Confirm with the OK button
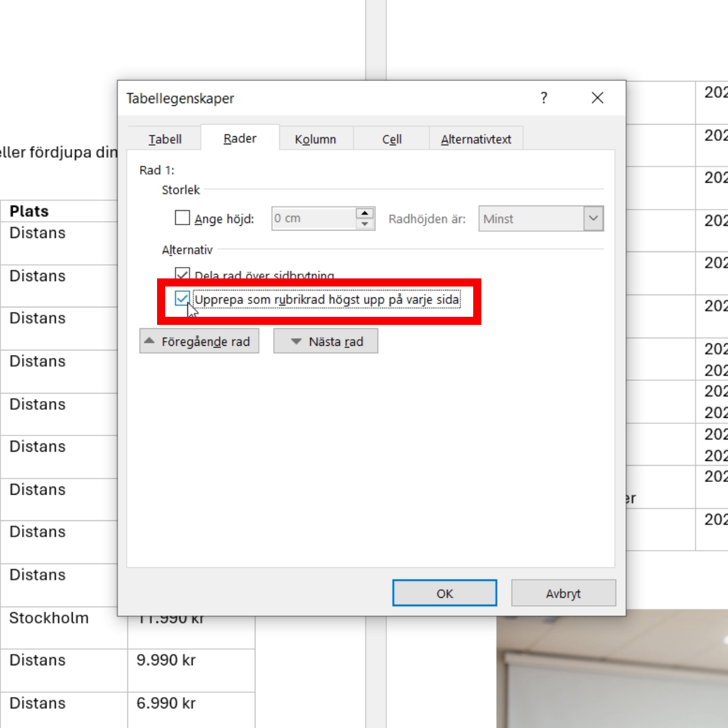Image resolution: width=728 pixels, height=728 pixels. pyautogui.click(x=444, y=593)
